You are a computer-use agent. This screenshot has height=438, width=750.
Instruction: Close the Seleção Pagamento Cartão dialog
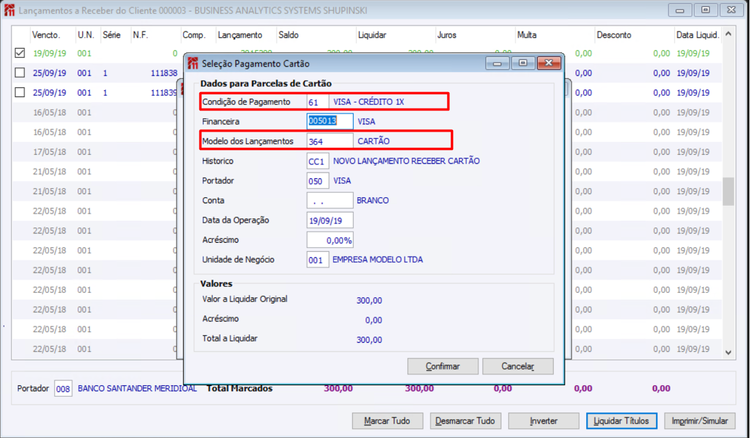(549, 63)
